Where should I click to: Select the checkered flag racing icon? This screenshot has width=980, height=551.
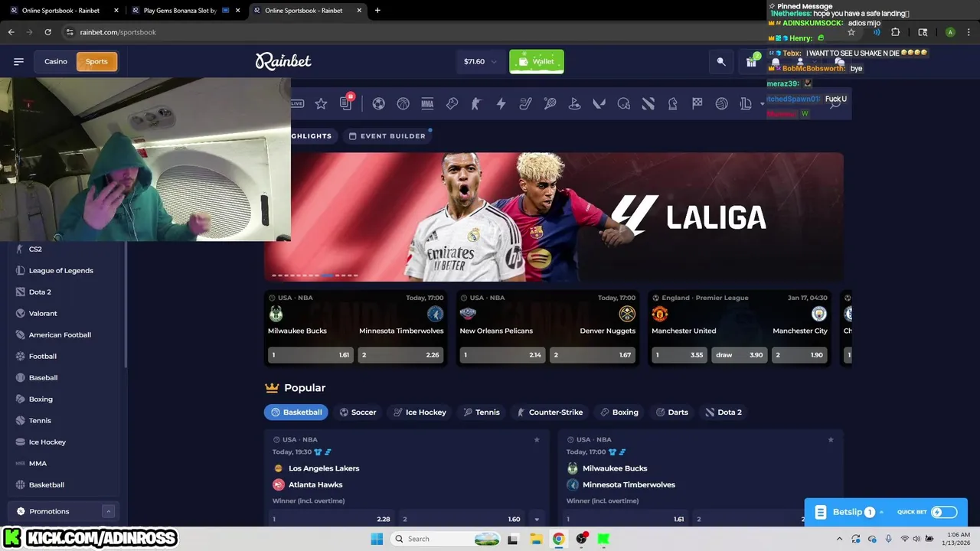point(697,103)
